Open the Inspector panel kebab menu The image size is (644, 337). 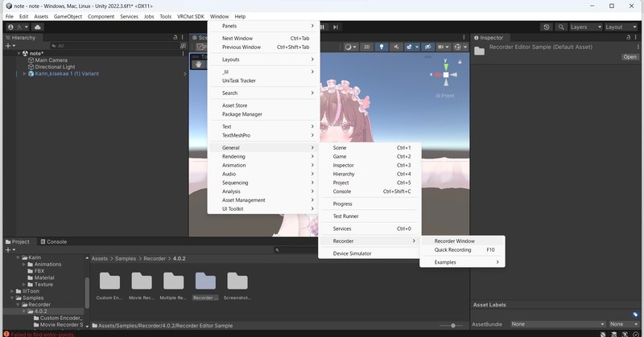click(x=636, y=37)
